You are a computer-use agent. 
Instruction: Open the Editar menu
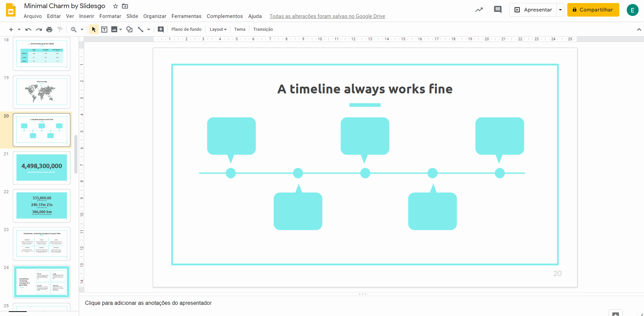(54, 16)
